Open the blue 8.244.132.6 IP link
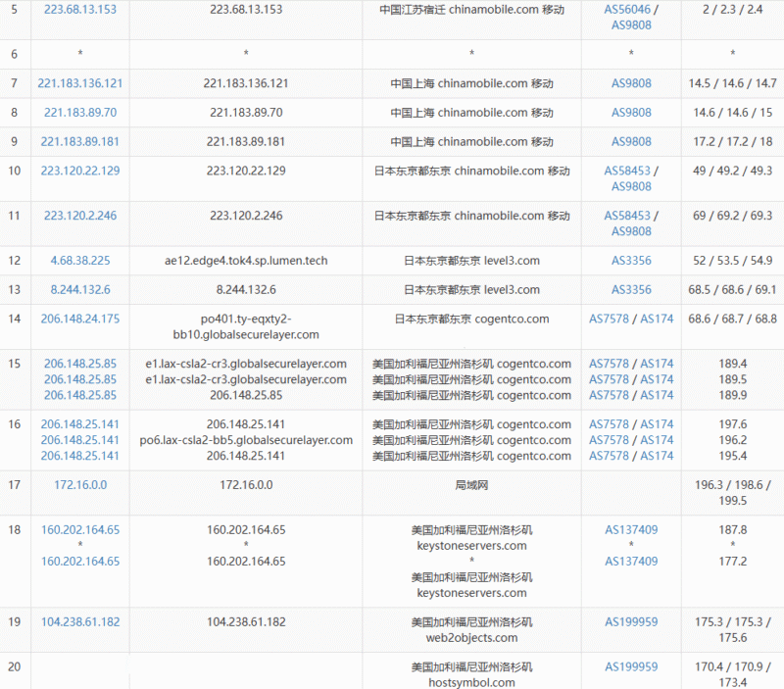The width and height of the screenshot is (784, 689). [x=80, y=289]
